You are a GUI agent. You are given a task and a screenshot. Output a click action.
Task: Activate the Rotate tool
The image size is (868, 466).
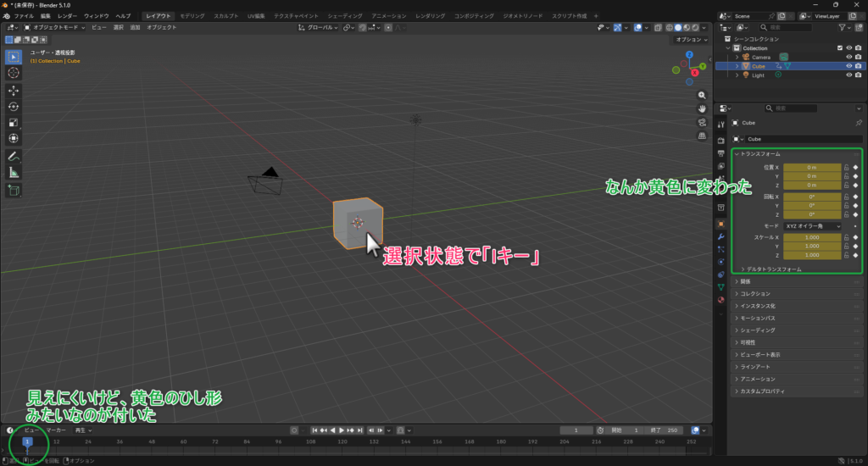click(14, 107)
